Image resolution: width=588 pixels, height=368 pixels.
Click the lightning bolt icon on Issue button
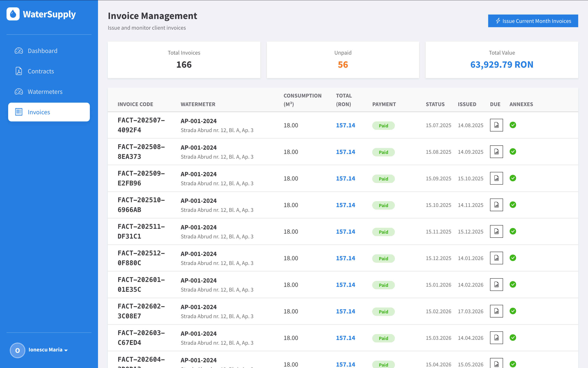click(x=498, y=21)
